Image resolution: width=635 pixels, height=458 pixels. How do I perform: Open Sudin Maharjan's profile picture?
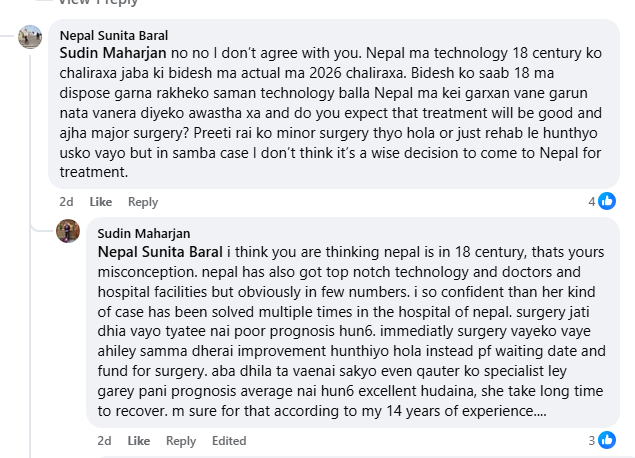[68, 231]
